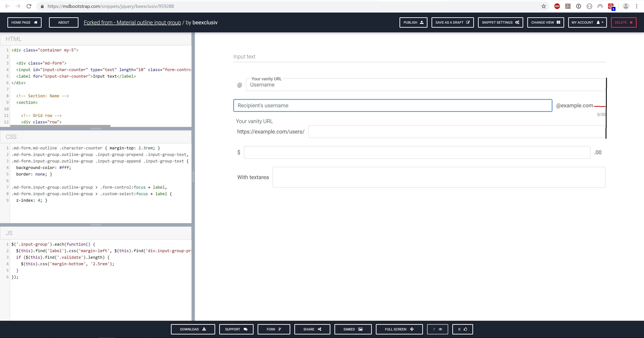Reload the page with refresh icon

29,6
